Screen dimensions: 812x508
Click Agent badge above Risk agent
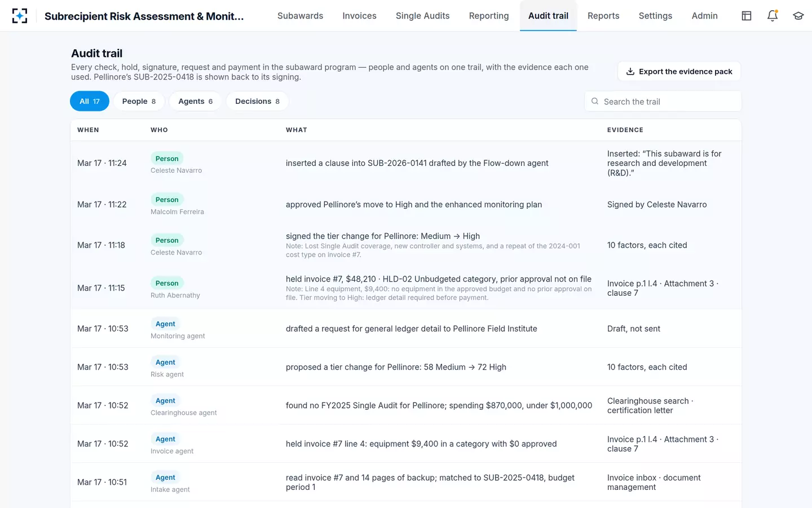pyautogui.click(x=165, y=362)
